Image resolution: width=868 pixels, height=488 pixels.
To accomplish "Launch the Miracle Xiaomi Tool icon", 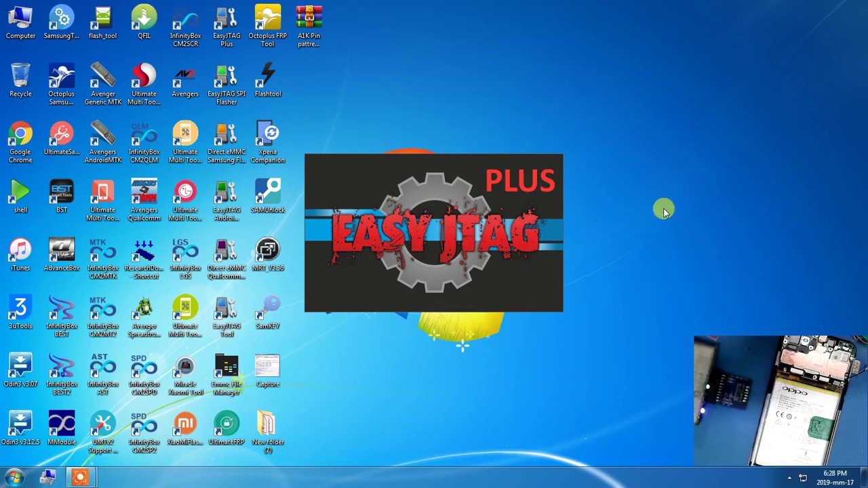I will (x=185, y=375).
